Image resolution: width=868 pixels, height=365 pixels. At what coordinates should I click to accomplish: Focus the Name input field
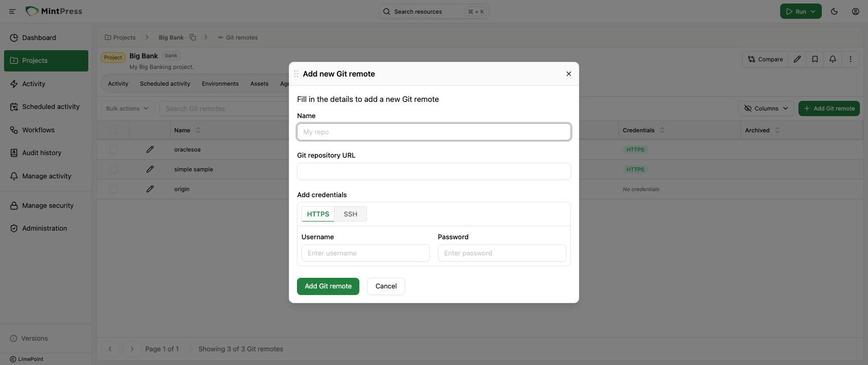(434, 132)
